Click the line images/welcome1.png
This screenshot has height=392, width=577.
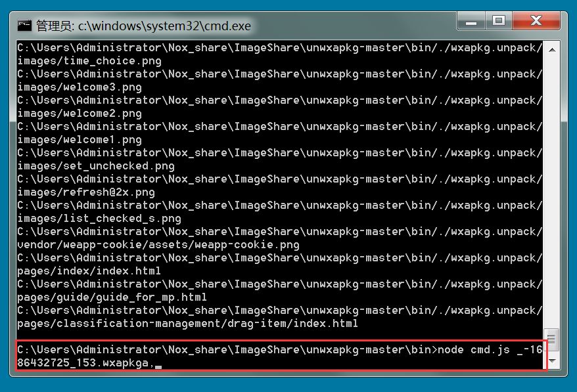(80, 140)
